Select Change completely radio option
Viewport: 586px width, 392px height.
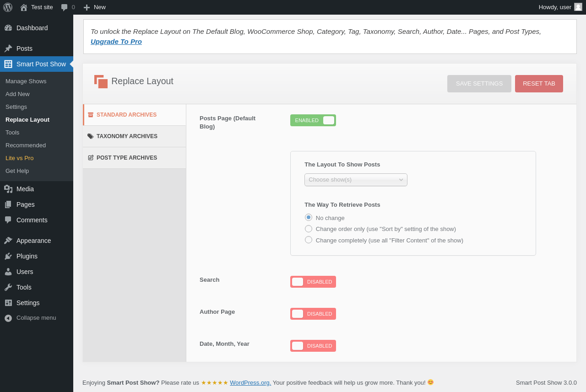tap(309, 240)
